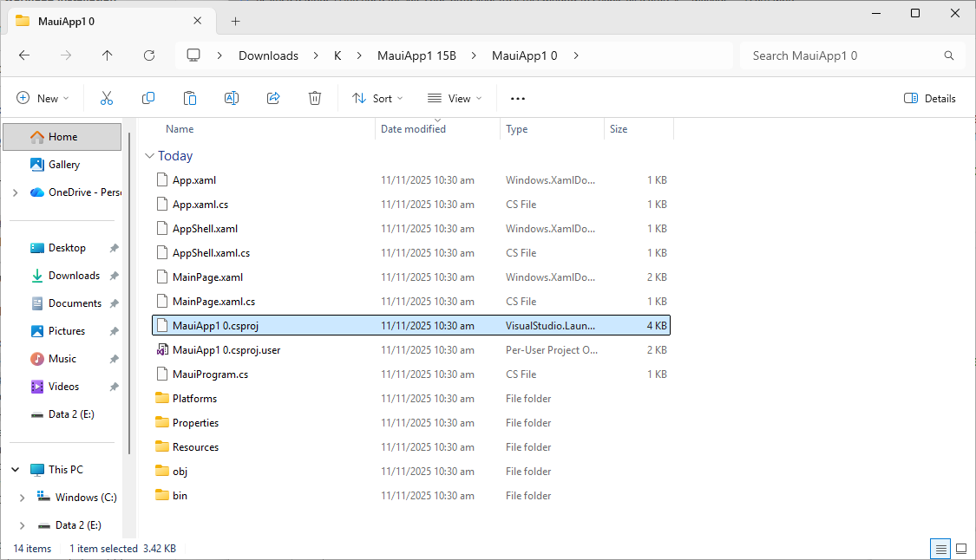The width and height of the screenshot is (976, 560).
Task: Click the Rename icon in toolbar
Action: coord(232,98)
